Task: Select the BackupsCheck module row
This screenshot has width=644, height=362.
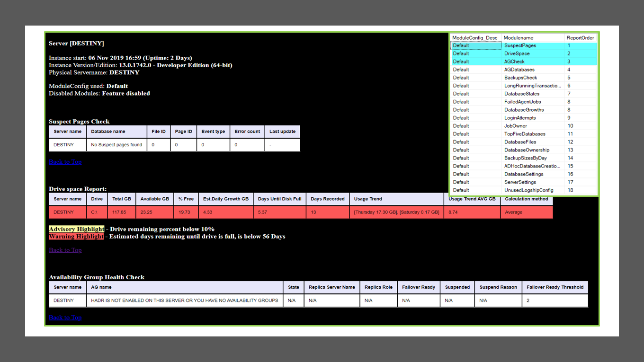Action: click(x=520, y=78)
